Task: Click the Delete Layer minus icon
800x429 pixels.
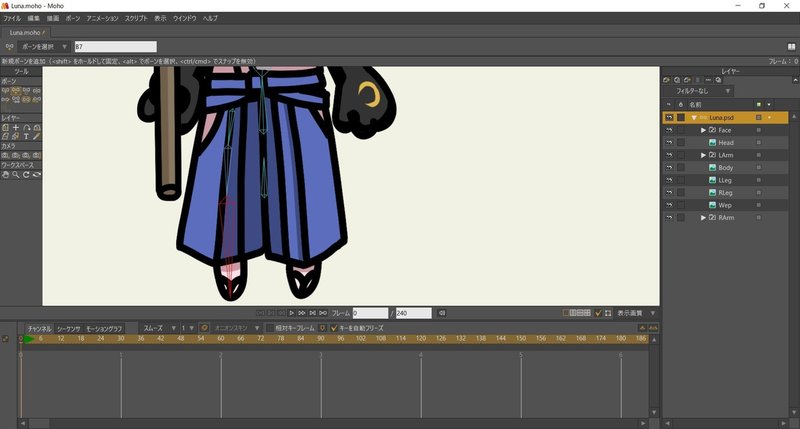Action: 708,80
